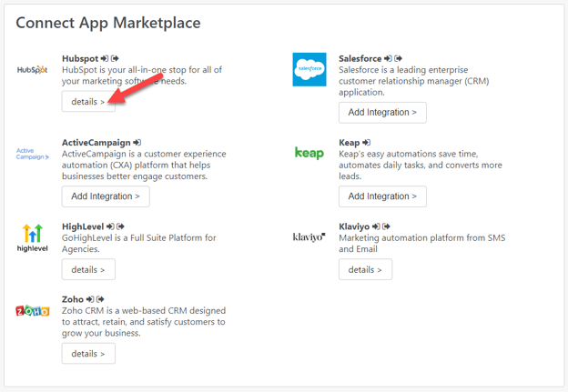Click the Keap logo
568x392 pixels.
[309, 153]
